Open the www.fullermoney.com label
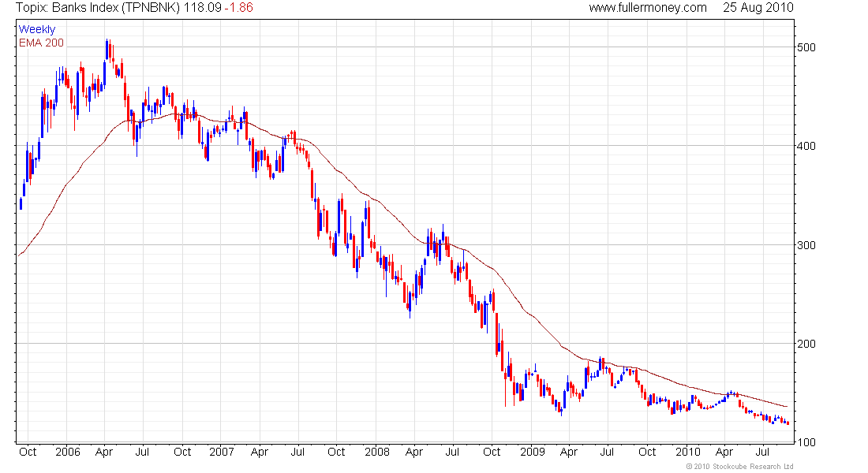Image resolution: width=868 pixels, height=473 pixels. [648, 8]
